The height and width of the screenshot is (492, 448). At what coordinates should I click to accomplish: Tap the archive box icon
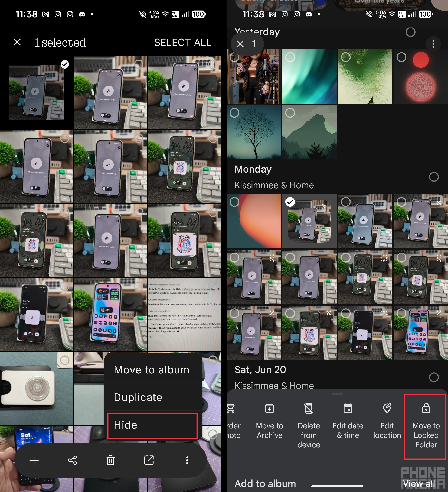click(x=269, y=409)
